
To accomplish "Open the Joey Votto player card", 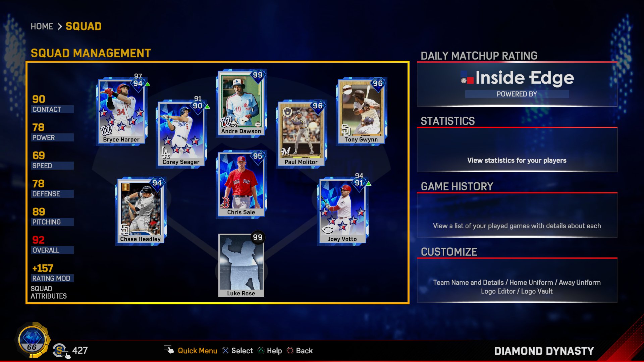I will click(342, 211).
